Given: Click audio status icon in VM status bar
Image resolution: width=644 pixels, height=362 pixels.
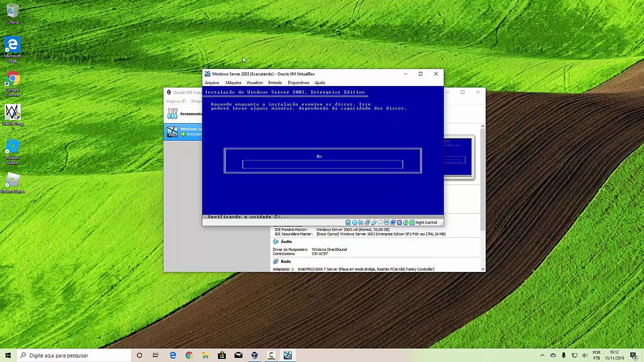Looking at the screenshot, I should coord(361,222).
